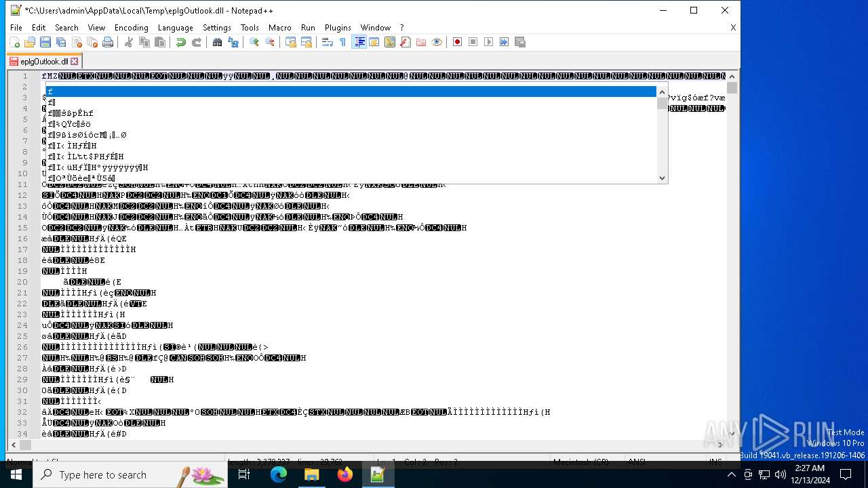The image size is (868, 488).
Task: Click the Document Map toolbar icon
Action: (x=390, y=42)
